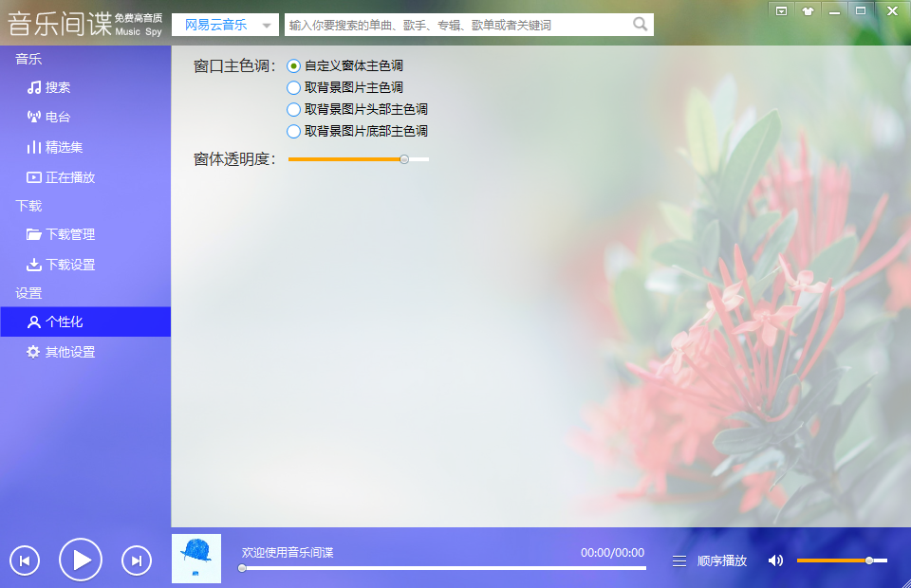
Task: Click the person icon beside 个性化
Action: tap(34, 322)
